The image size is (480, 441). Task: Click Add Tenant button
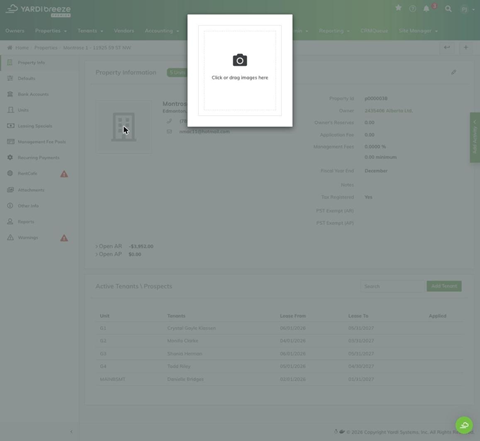(444, 286)
